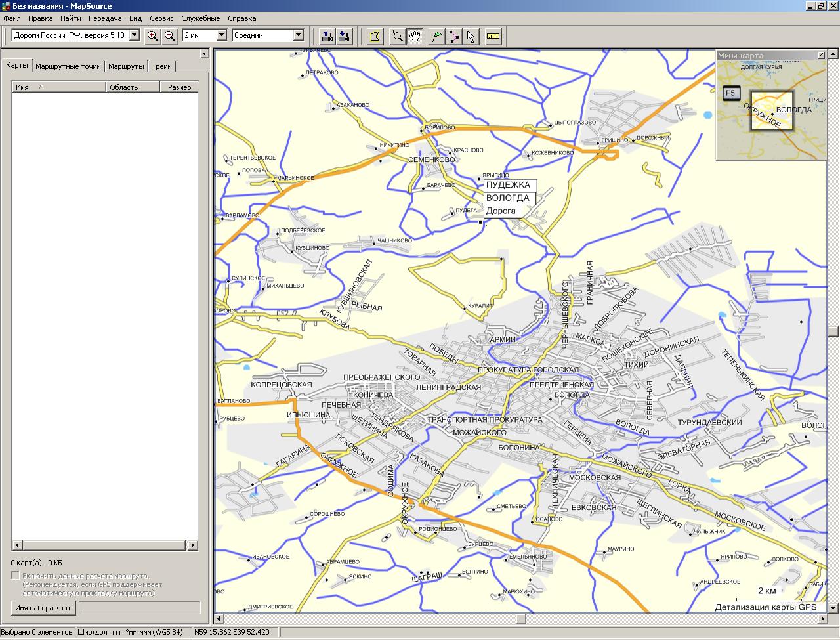840x640 pixels.
Task: Switch to the Маршрутные точки tab
Action: (68, 66)
